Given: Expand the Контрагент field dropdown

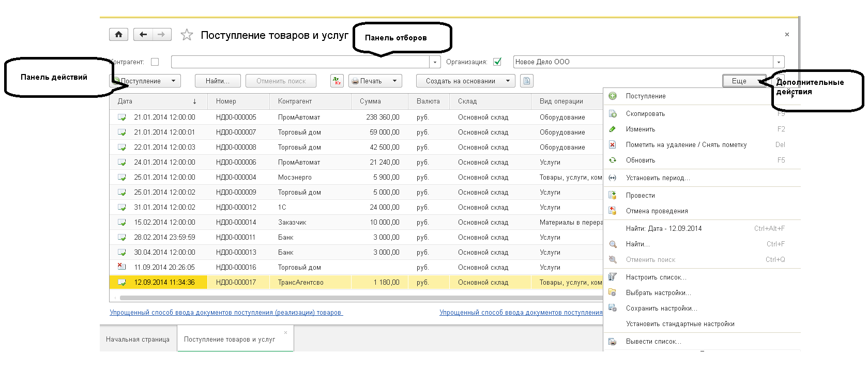Looking at the screenshot, I should [435, 62].
